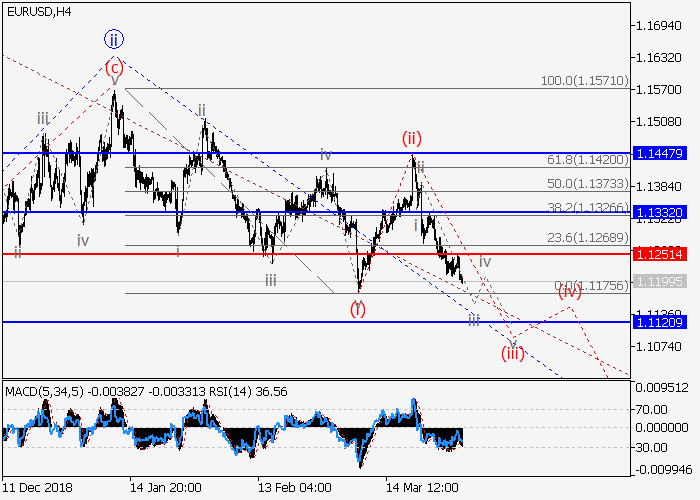
Task: Select the 14 Mar 12:00 time label
Action: 423,487
